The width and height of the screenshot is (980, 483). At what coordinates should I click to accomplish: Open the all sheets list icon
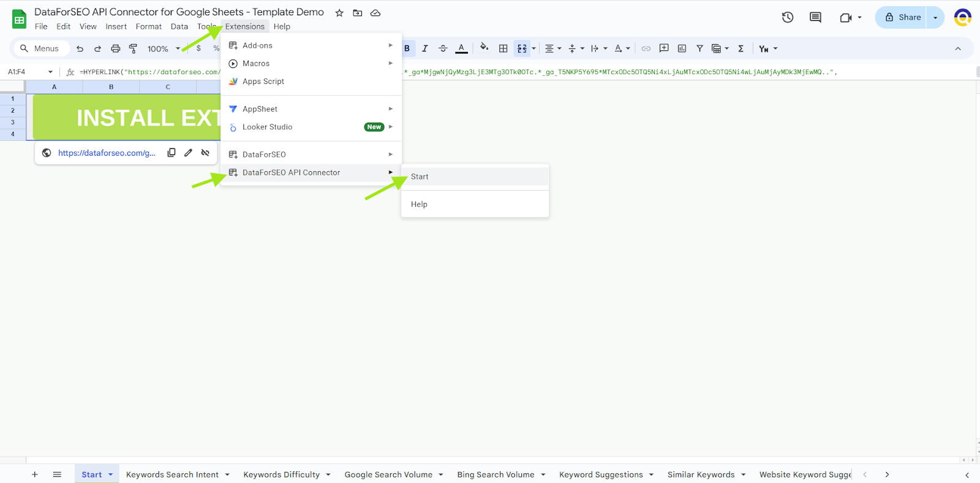pyautogui.click(x=57, y=474)
